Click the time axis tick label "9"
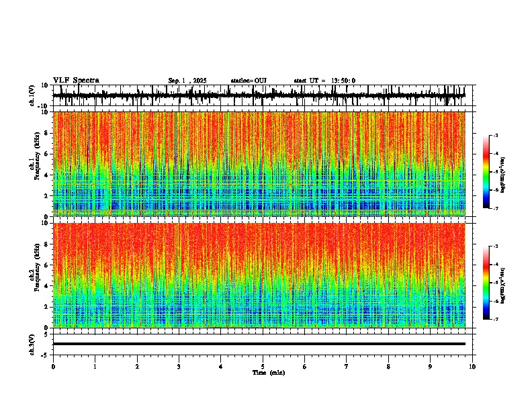532x411 pixels. point(430,367)
